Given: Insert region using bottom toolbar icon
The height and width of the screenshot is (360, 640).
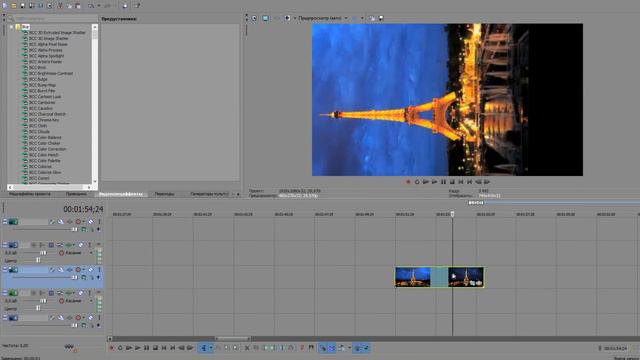Looking at the screenshot, I should [311, 348].
